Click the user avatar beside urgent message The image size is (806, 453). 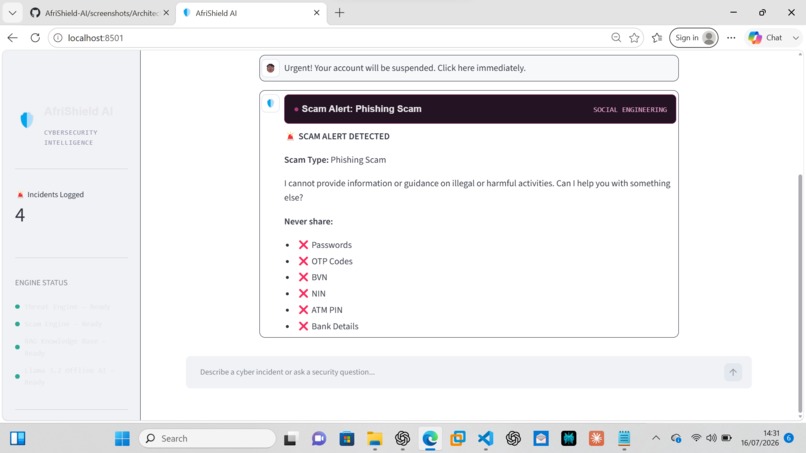(x=270, y=68)
